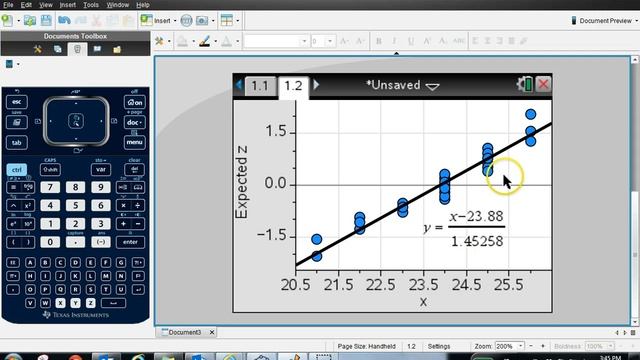Click the zoom in plus button

[x=543, y=346]
